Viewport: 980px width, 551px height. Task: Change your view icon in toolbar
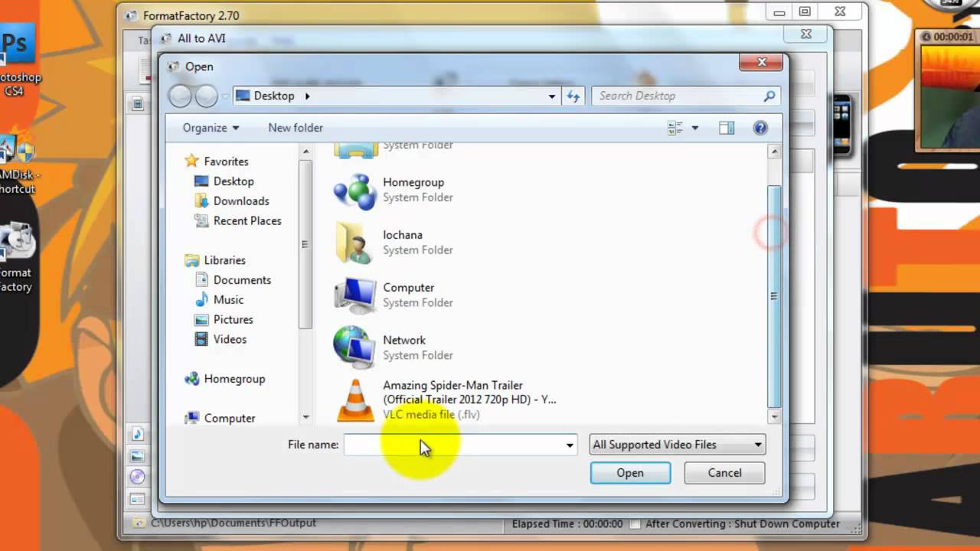[x=675, y=128]
